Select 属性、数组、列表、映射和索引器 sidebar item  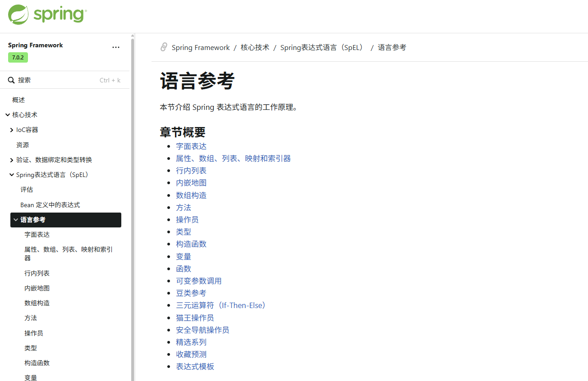(69, 254)
